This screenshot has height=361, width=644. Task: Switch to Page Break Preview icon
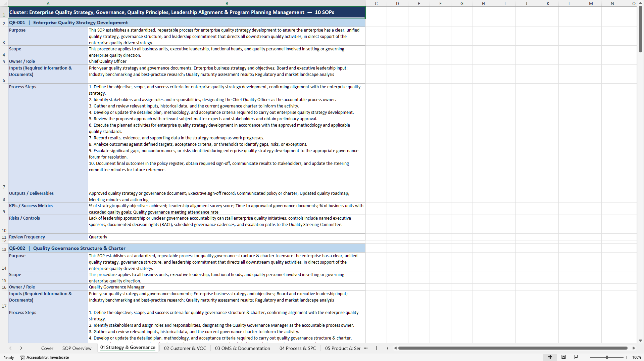pyautogui.click(x=577, y=357)
